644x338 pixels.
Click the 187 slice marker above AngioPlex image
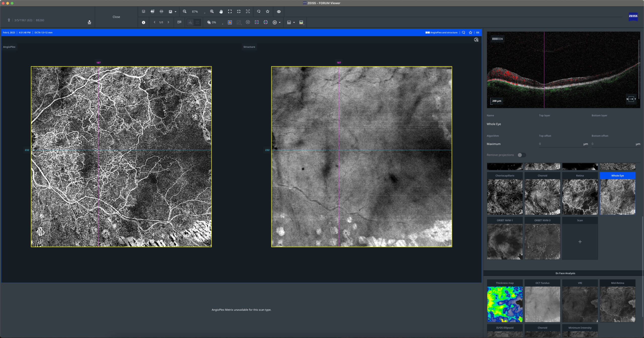(x=99, y=63)
